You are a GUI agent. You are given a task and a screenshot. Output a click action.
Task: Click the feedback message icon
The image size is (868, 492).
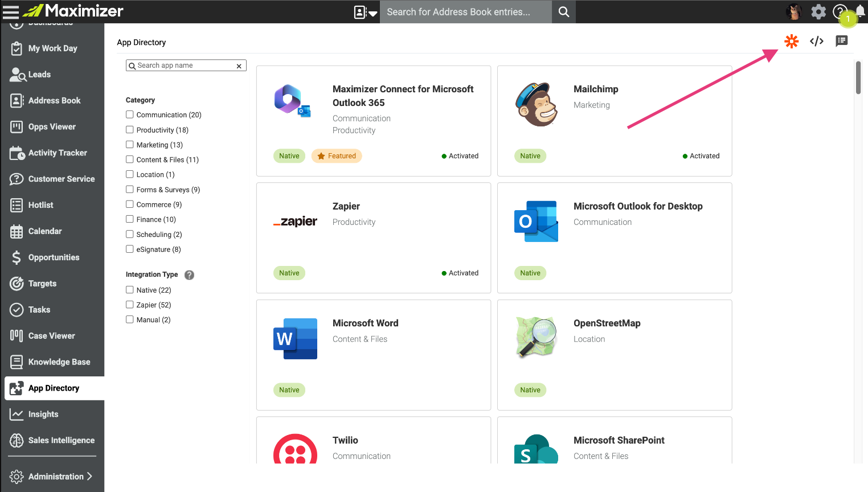tap(841, 41)
